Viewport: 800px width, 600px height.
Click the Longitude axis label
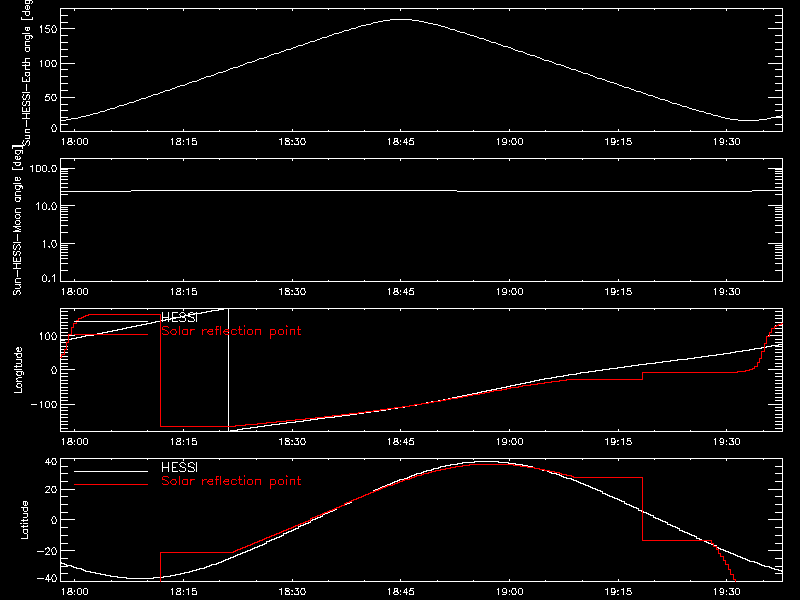tap(18, 370)
